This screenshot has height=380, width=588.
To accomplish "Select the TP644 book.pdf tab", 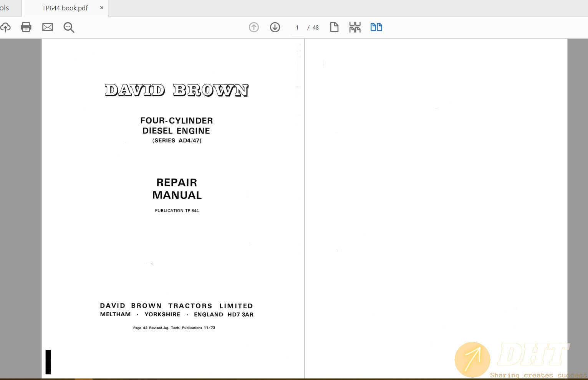I will pyautogui.click(x=65, y=8).
